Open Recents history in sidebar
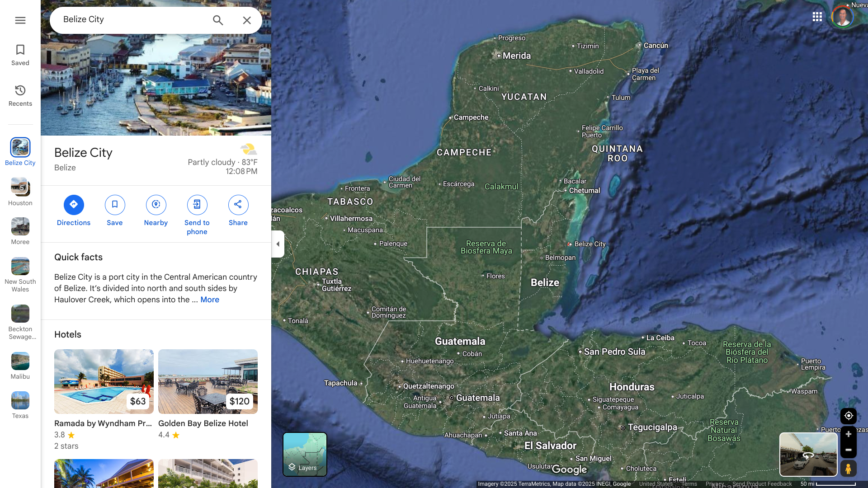 click(x=20, y=95)
